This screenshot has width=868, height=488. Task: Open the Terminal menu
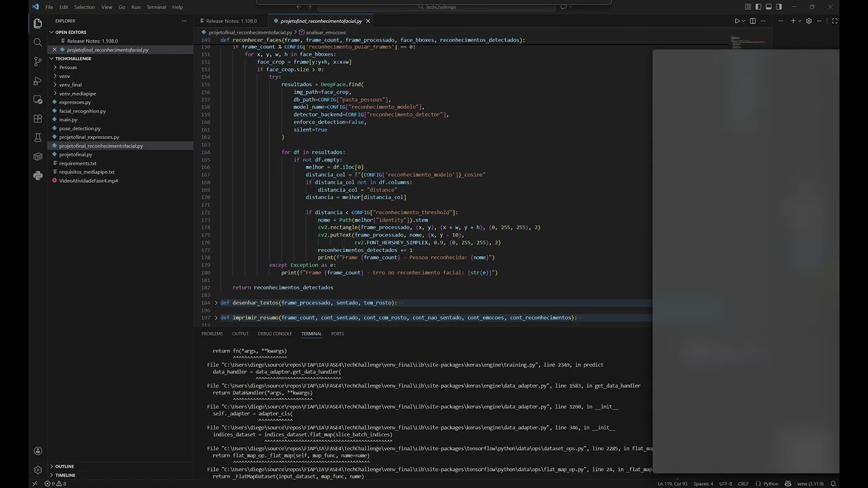(x=156, y=7)
